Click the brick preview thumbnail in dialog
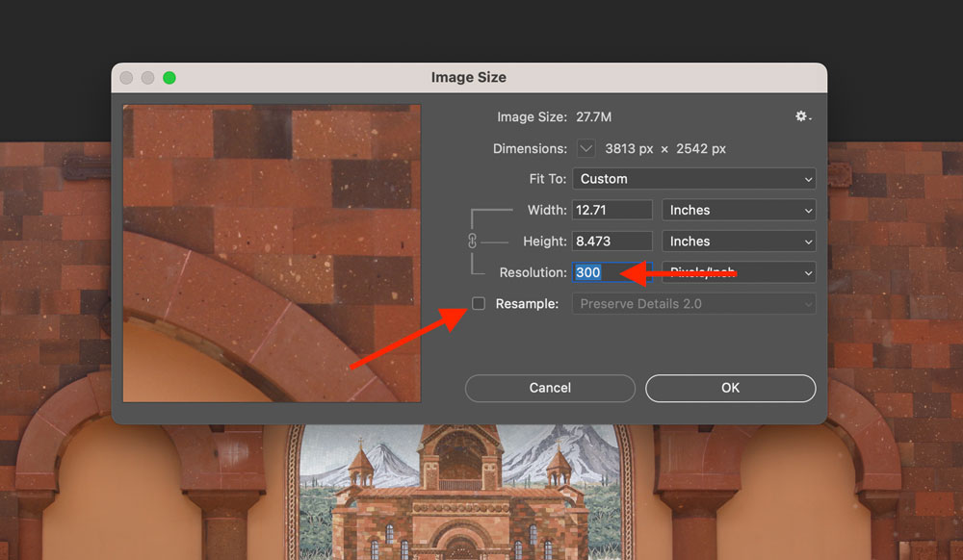Screen dimensions: 963x560 272,253
